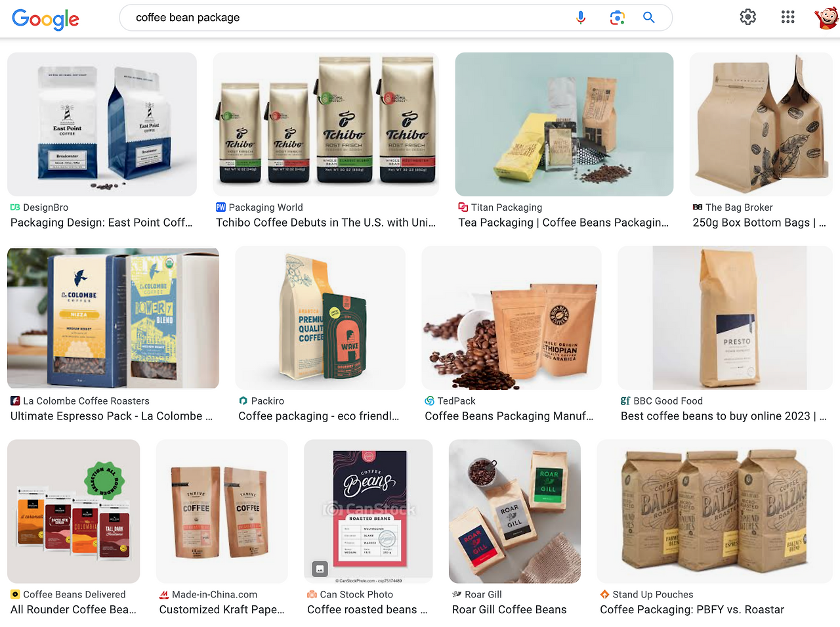Open Tea Packaging Coffee Beans Packaging link
The width and height of the screenshot is (840, 627).
pyautogui.click(x=564, y=223)
